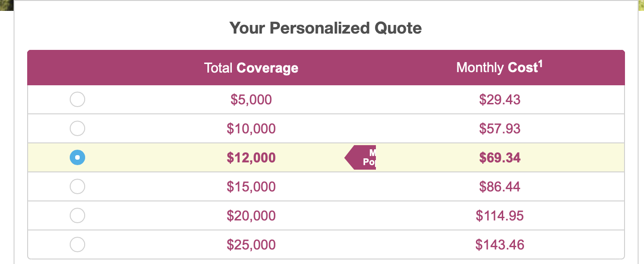
Task: Pick the $25,000 coverage radio button
Action: tap(77, 244)
